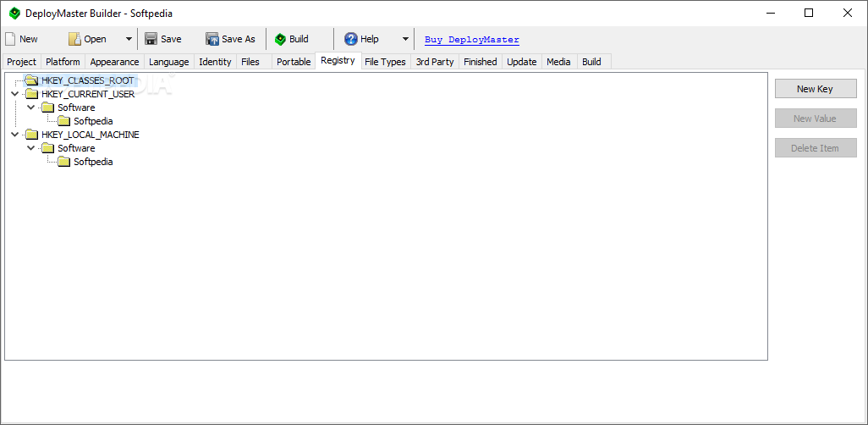Click the Delete Item button
The height and width of the screenshot is (425, 868).
[816, 148]
